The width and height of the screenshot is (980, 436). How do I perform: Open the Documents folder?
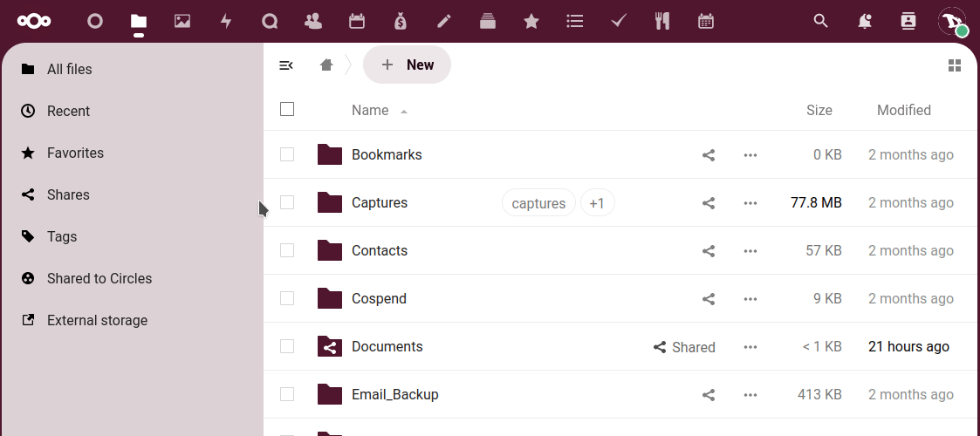coord(387,346)
